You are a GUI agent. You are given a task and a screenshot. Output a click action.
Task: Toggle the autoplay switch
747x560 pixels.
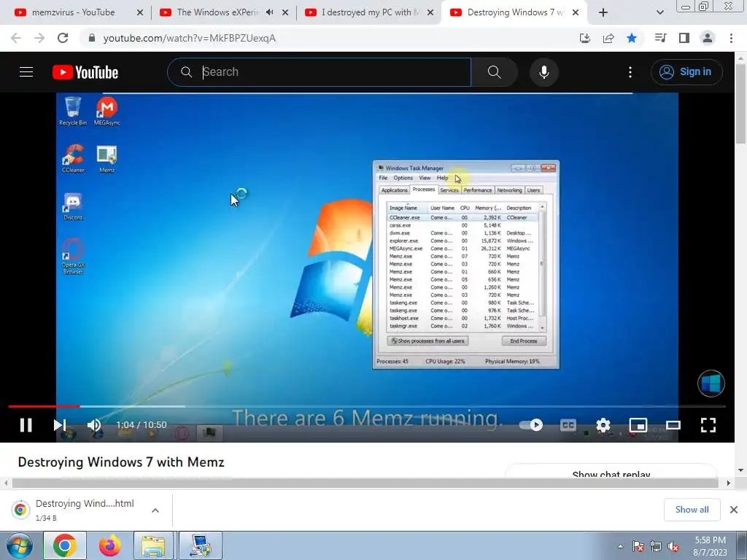coord(531,425)
